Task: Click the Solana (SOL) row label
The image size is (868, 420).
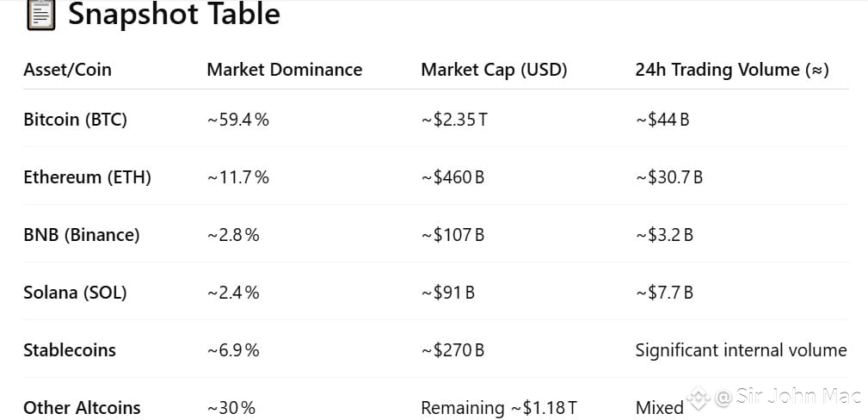Action: point(75,293)
